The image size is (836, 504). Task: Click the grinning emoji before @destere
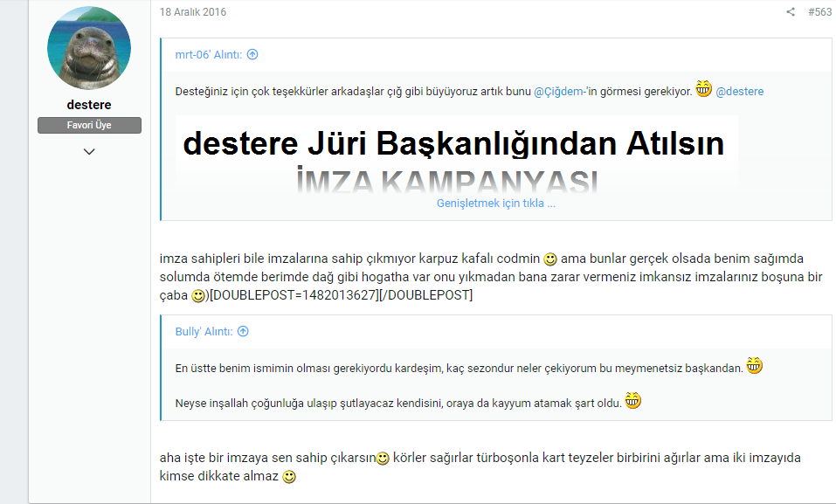pyautogui.click(x=704, y=88)
